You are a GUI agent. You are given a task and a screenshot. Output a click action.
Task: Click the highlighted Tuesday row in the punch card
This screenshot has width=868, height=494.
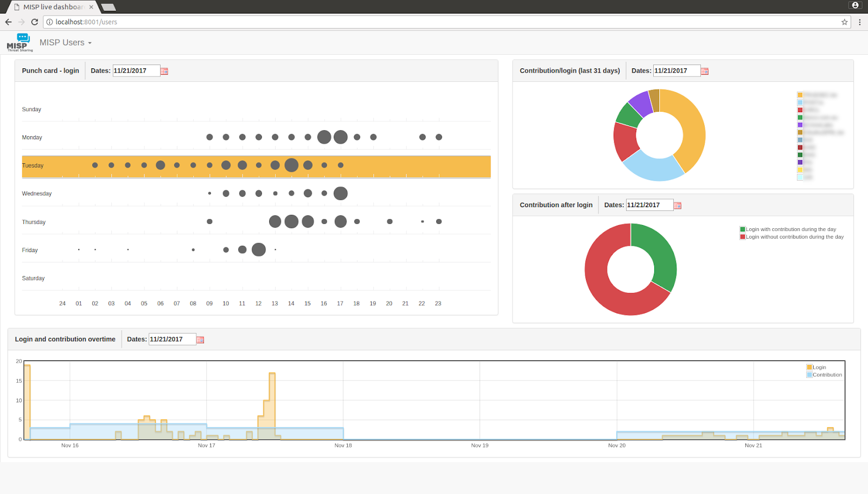256,166
